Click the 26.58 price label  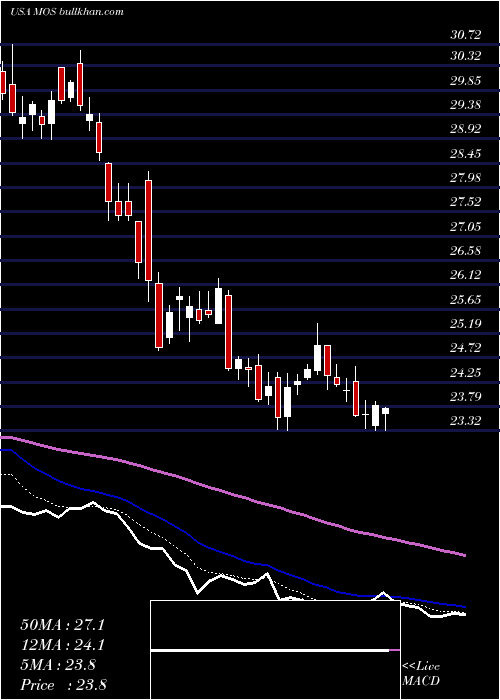(x=466, y=251)
